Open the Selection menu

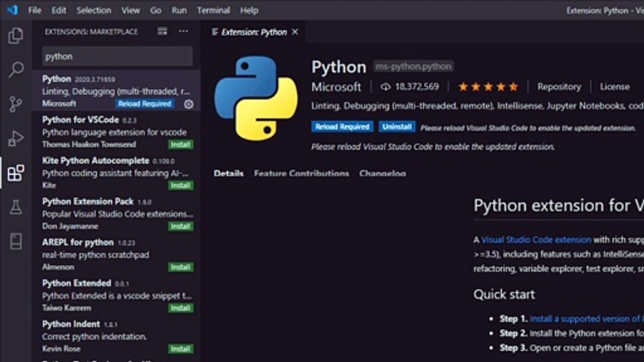[x=94, y=10]
